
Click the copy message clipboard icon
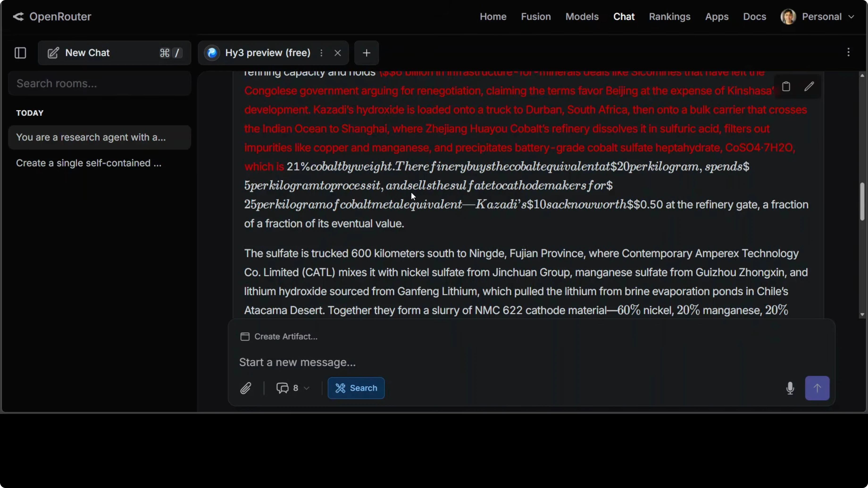pos(786,87)
